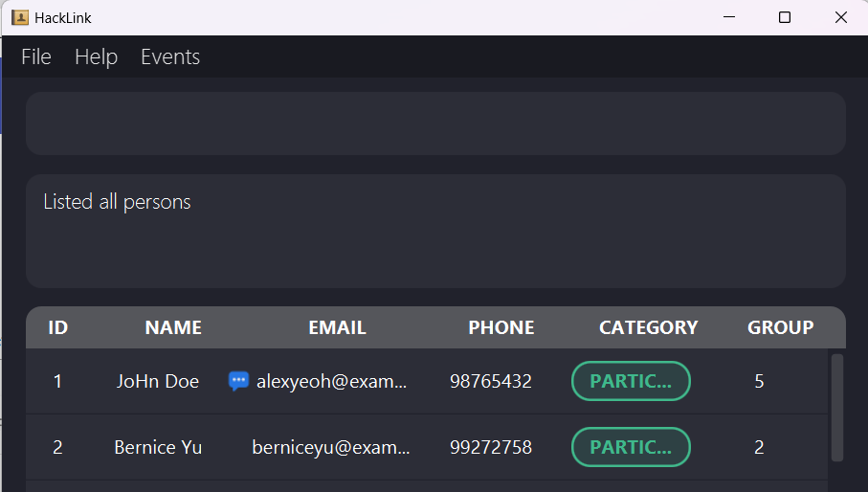Click the name JoHn Doe
The height and width of the screenshot is (492, 868).
pos(158,381)
